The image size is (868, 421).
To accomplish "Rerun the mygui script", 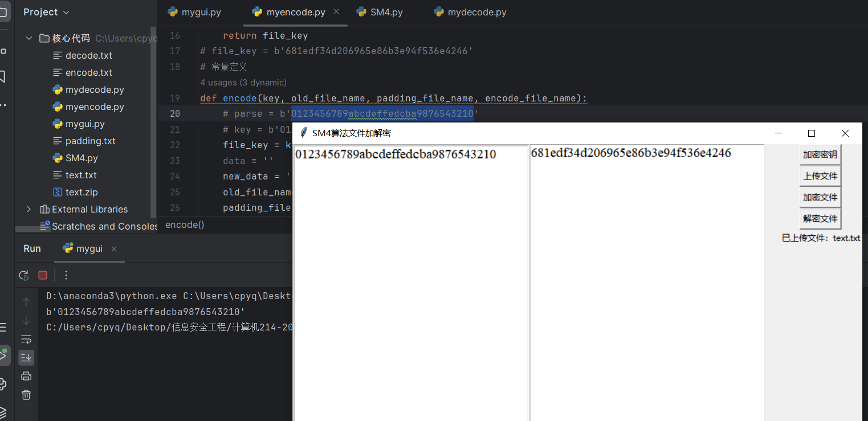I will 23,275.
